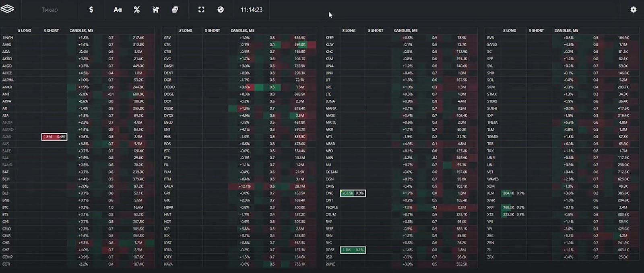Image resolution: width=644 pixels, height=273 pixels.
Task: Click BTC's 16.6M volume value
Action: coord(138,207)
